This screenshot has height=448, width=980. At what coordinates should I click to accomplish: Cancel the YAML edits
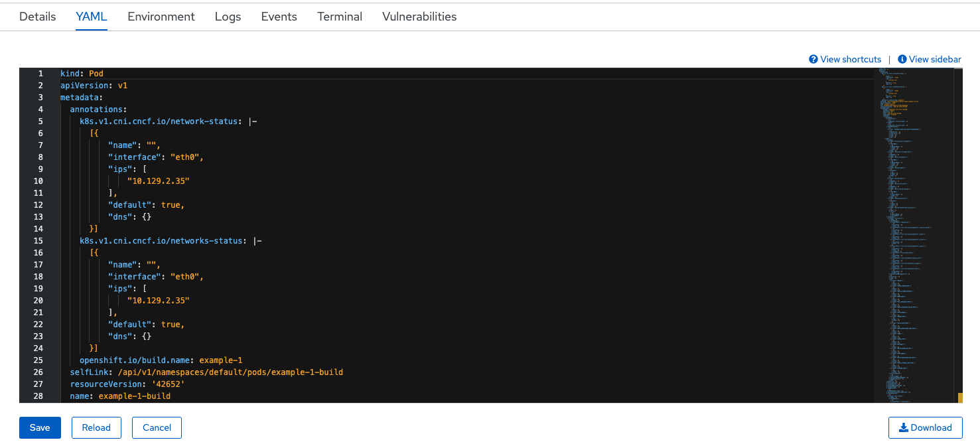tap(157, 427)
